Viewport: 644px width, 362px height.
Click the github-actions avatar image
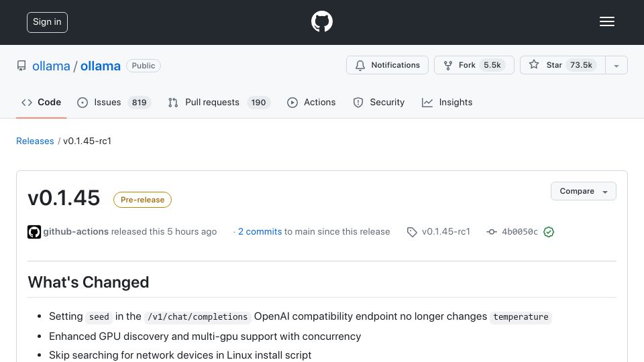(x=34, y=232)
